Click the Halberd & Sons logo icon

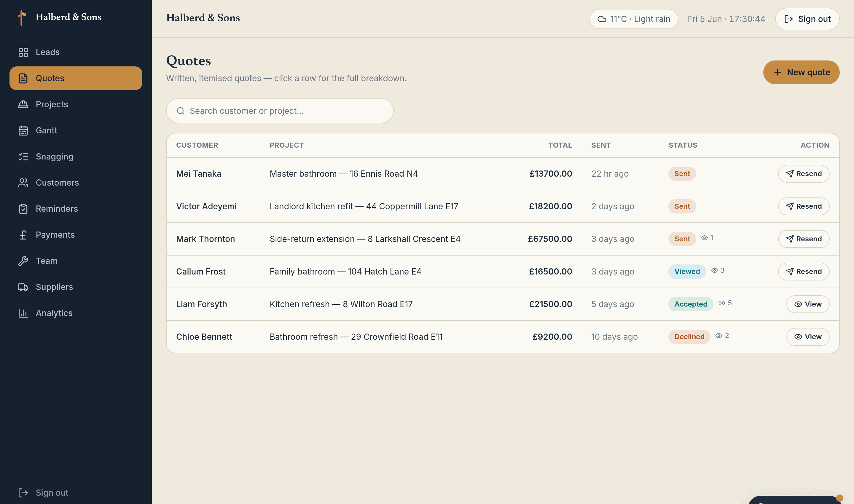[22, 18]
